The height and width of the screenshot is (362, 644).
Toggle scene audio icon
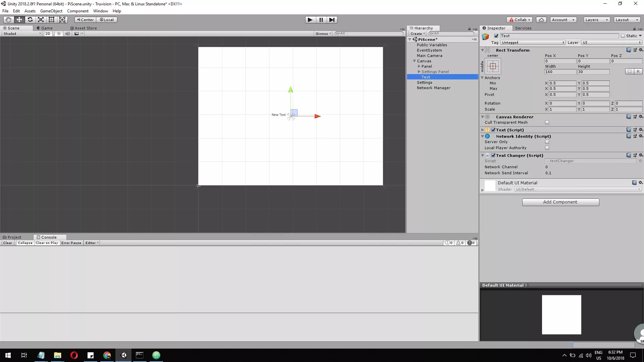pyautogui.click(x=67, y=34)
